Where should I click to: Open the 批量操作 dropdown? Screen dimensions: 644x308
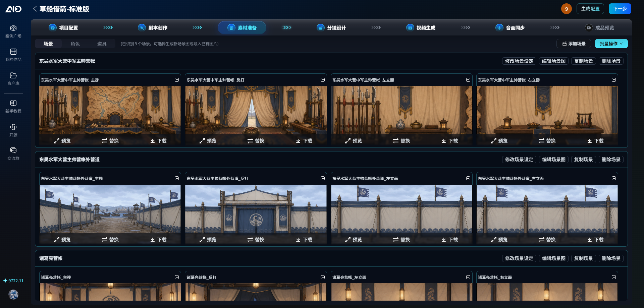pos(611,44)
